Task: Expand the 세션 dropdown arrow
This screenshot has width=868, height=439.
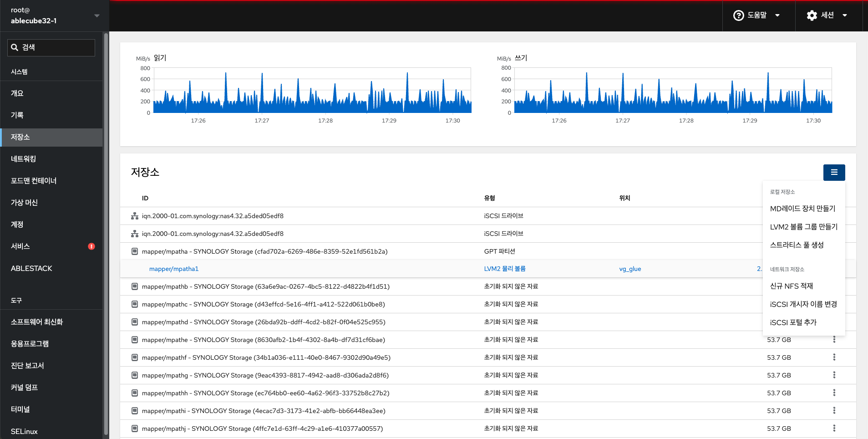Action: point(845,15)
